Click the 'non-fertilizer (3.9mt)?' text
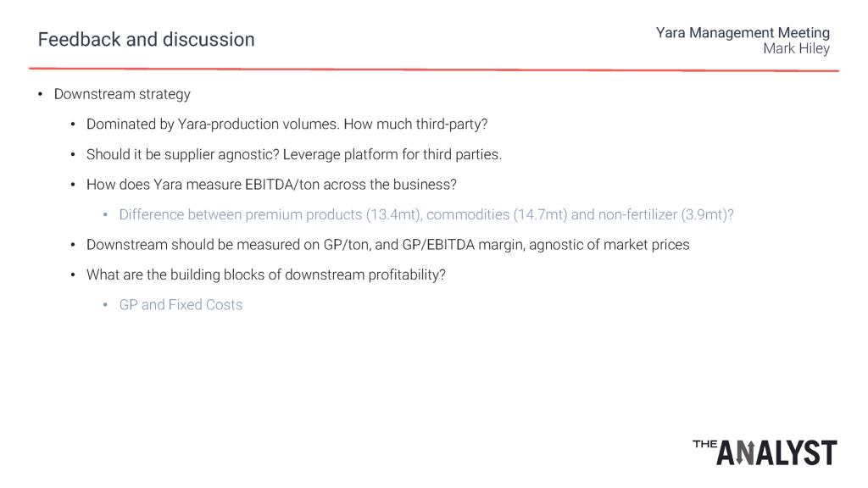The width and height of the screenshot is (868, 488). 666,214
